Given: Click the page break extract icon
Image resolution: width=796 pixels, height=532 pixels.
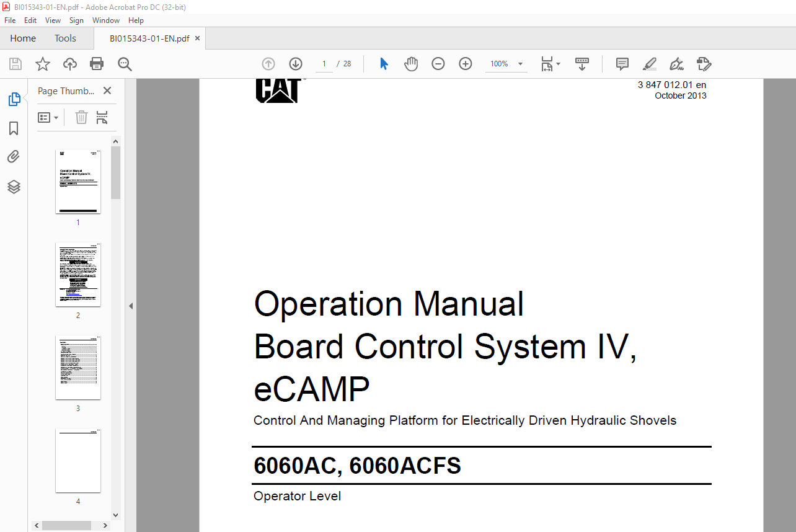Looking at the screenshot, I should [x=102, y=117].
